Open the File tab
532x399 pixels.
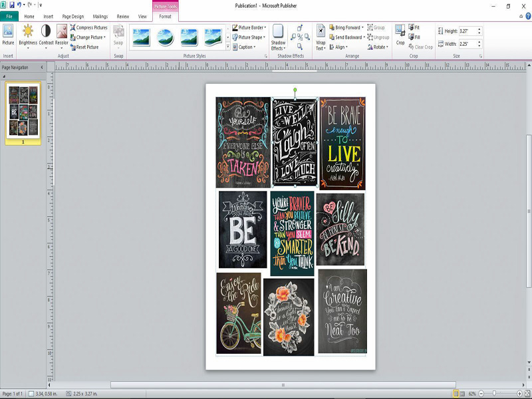[9, 16]
